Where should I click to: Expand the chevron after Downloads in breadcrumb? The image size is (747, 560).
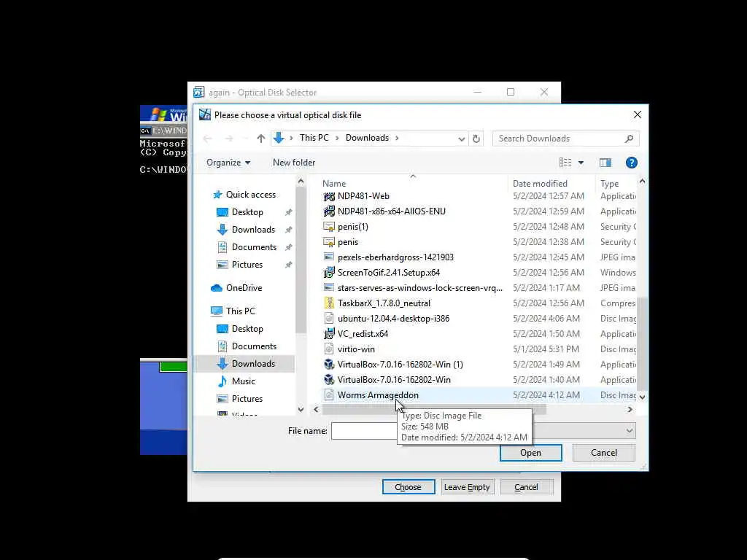(397, 138)
